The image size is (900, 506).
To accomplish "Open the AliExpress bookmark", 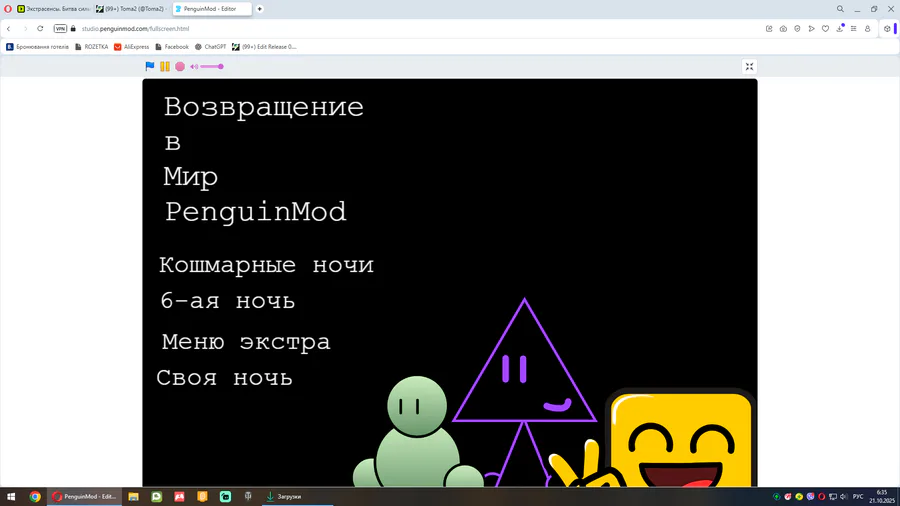I will [x=131, y=47].
